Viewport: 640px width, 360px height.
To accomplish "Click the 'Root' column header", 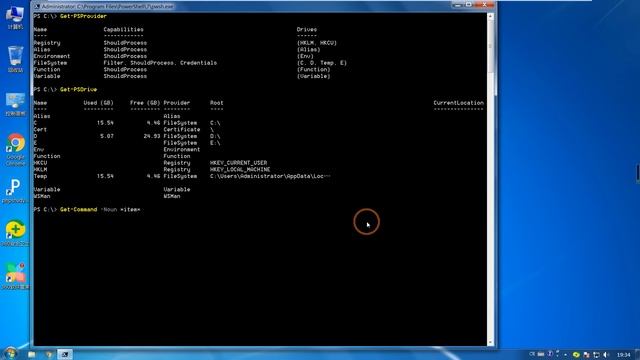I will [x=216, y=103].
